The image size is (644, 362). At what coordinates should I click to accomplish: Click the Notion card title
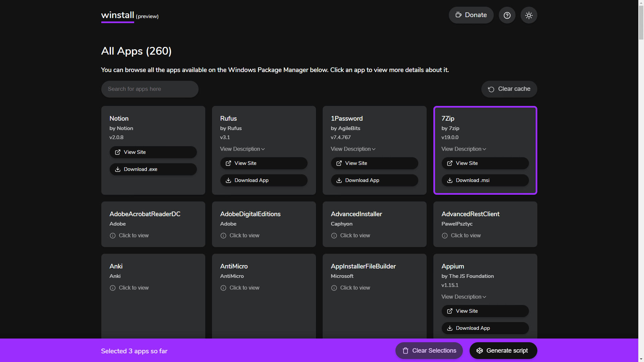pos(119,118)
